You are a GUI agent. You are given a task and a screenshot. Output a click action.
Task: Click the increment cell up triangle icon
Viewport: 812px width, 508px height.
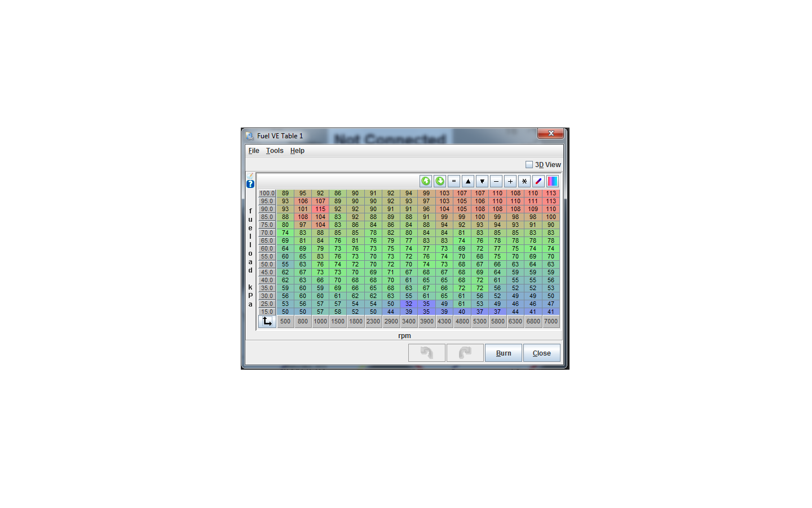click(x=468, y=181)
